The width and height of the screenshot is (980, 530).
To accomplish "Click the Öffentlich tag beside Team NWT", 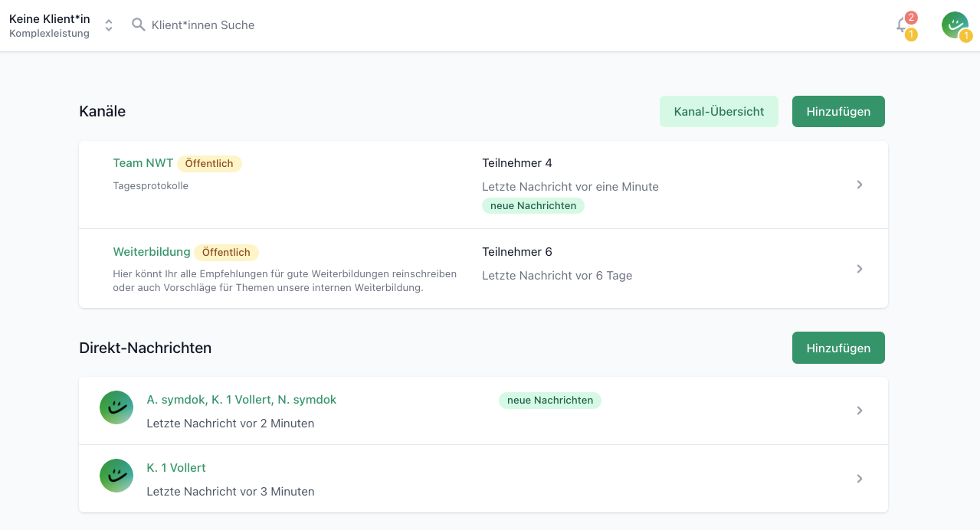I will click(x=209, y=163).
